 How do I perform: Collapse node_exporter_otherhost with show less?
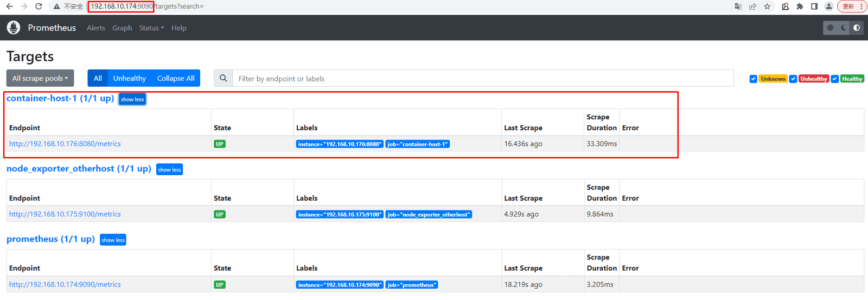(x=169, y=169)
